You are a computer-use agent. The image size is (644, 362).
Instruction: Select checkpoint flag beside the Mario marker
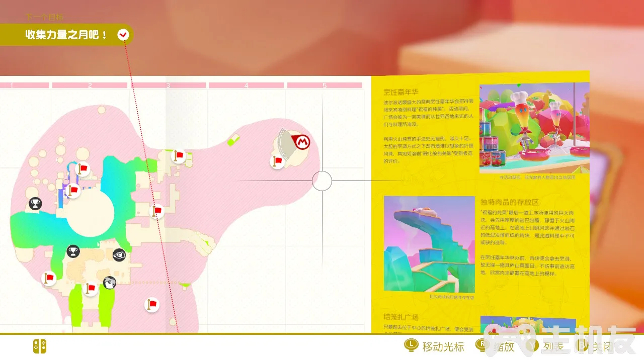tap(277, 161)
